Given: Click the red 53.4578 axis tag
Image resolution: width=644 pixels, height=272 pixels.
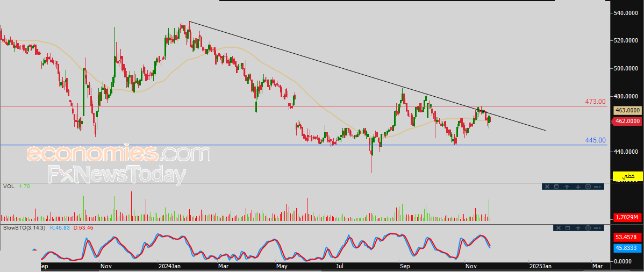Looking at the screenshot, I should click(627, 237).
